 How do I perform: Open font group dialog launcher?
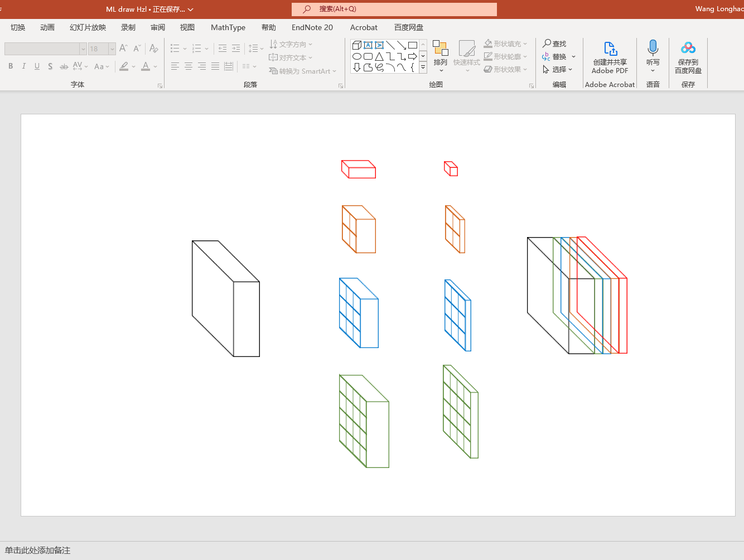(160, 86)
